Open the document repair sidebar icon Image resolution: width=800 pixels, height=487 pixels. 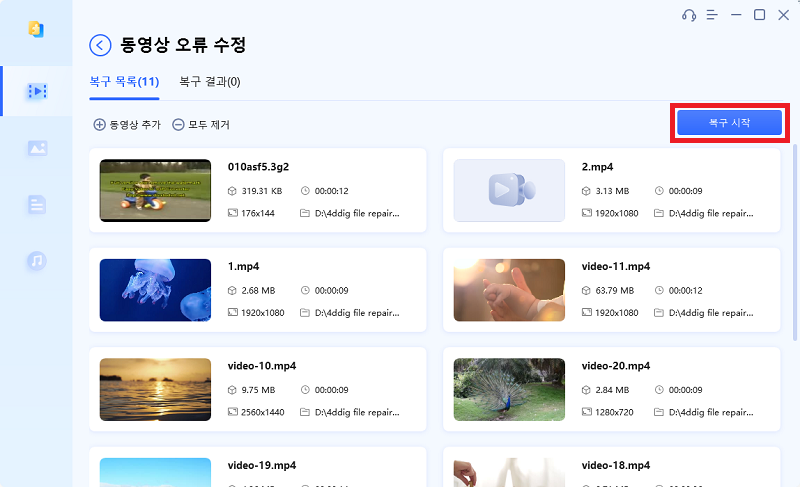click(37, 204)
